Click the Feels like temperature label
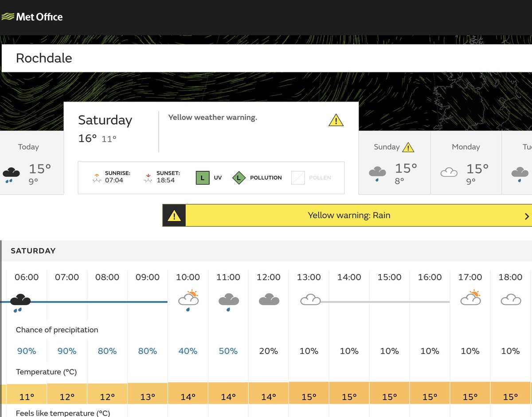The image size is (532, 417). click(63, 413)
